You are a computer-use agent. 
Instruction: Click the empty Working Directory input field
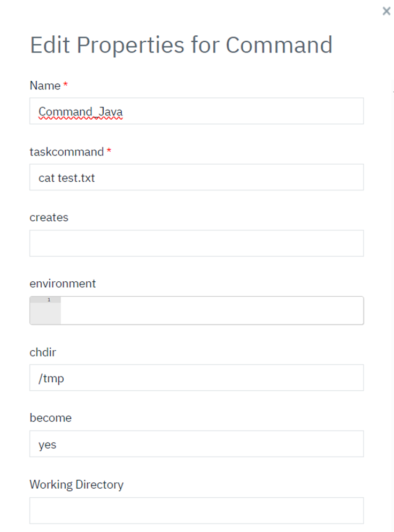pos(196,511)
